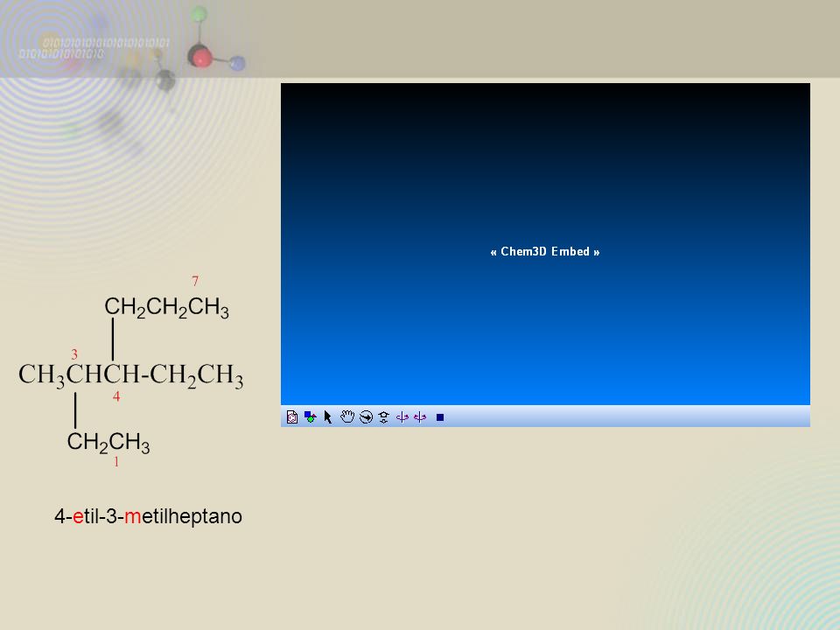This screenshot has height=630, width=840.
Task: Click the bottom CH2CH3 ethyl group formula
Action: [x=108, y=443]
